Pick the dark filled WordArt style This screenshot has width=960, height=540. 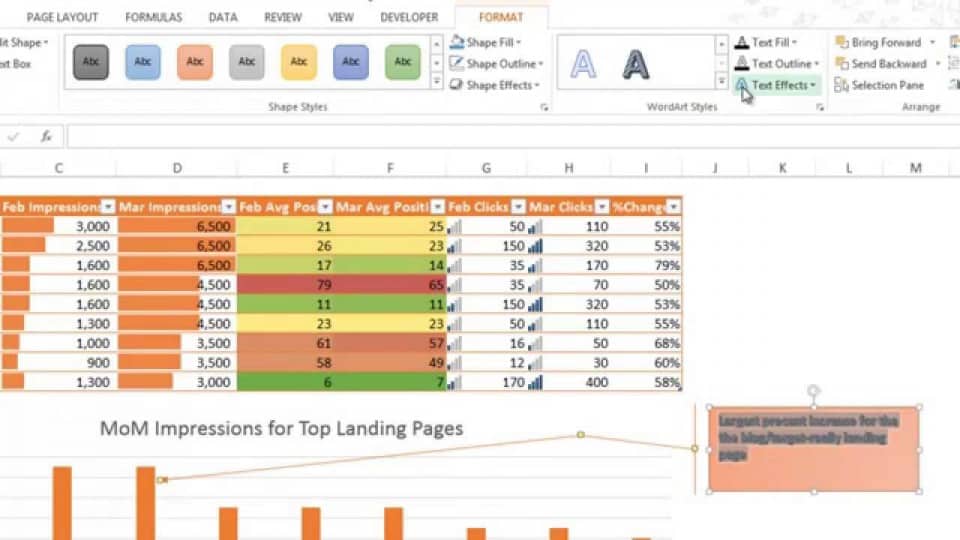point(636,64)
